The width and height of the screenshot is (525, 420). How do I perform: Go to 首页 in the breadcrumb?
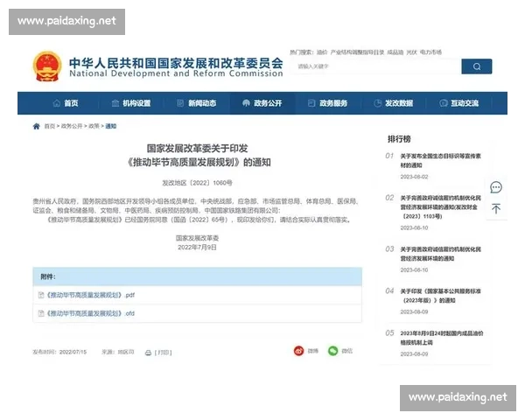coord(50,126)
